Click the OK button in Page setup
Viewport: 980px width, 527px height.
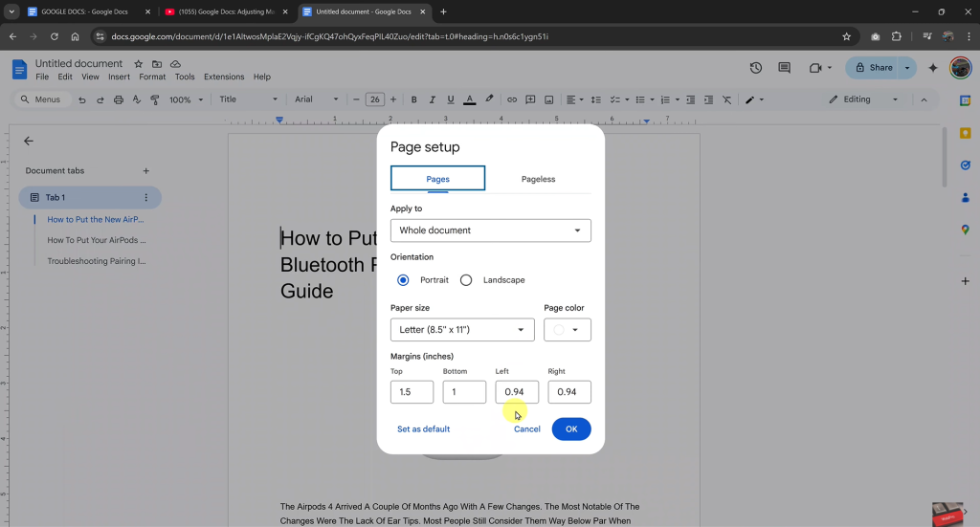coord(571,429)
